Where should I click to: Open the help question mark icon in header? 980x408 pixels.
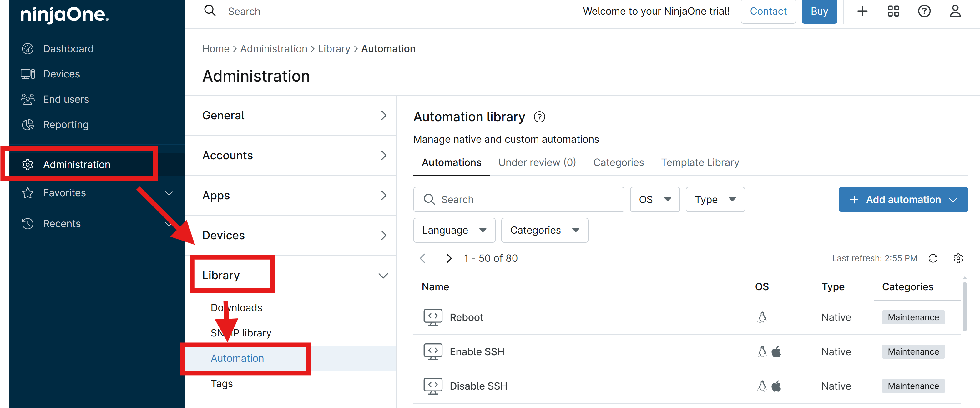point(924,11)
